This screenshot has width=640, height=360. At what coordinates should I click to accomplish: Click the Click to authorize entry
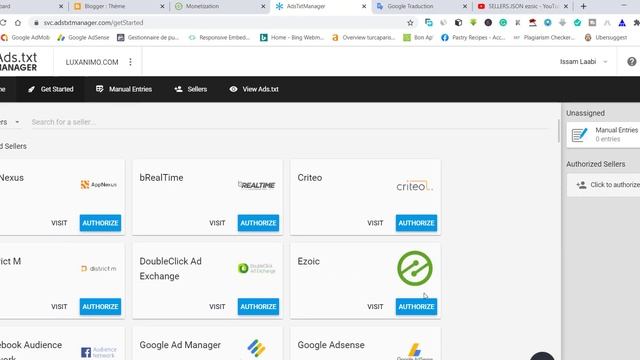(604, 185)
